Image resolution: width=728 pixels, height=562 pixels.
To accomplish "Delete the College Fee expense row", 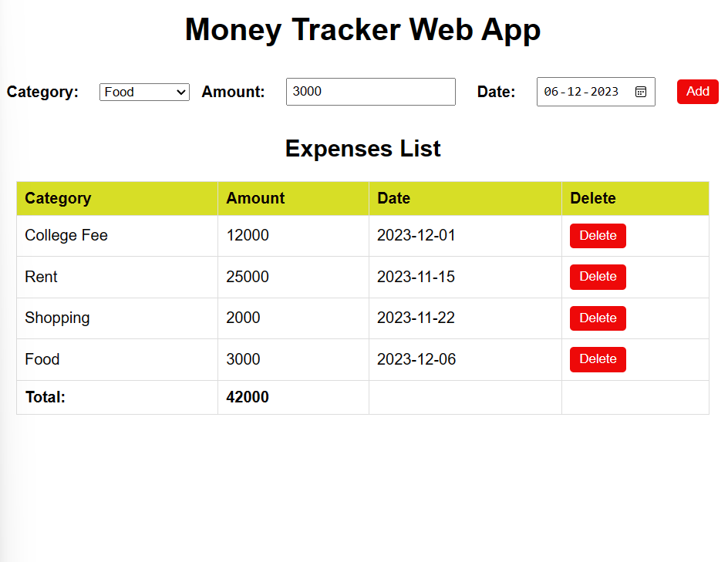I will pyautogui.click(x=598, y=236).
